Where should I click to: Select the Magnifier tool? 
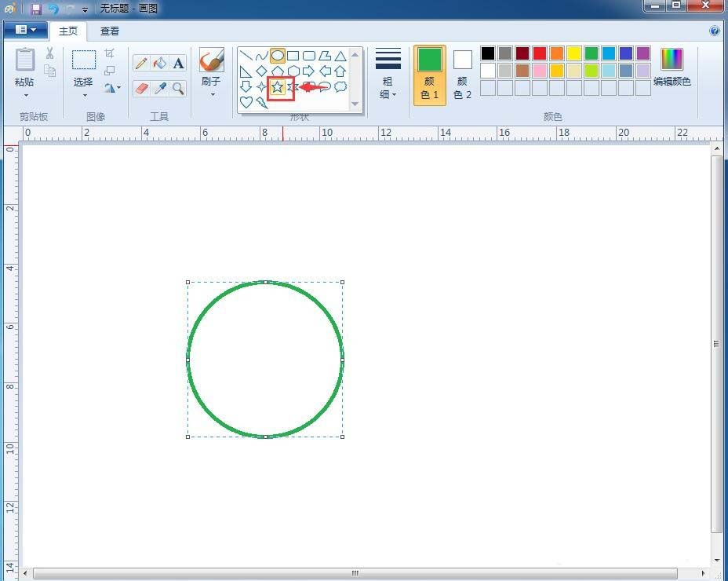(178, 88)
